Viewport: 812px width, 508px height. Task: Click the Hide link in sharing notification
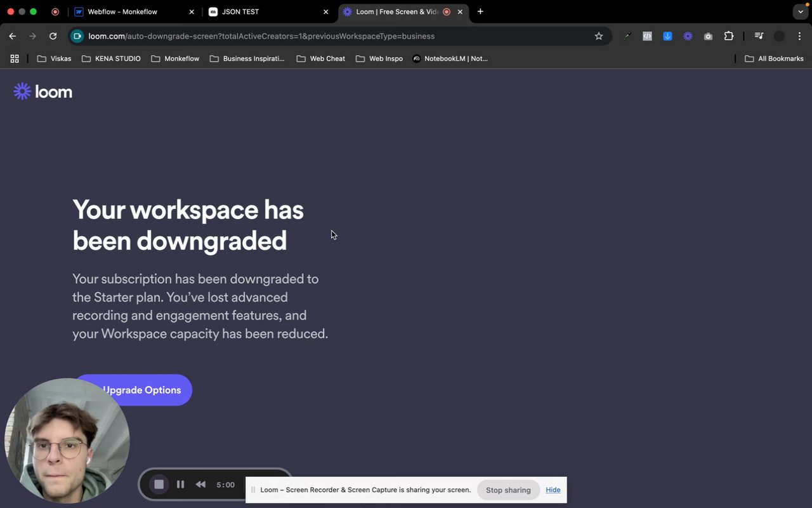pyautogui.click(x=553, y=490)
